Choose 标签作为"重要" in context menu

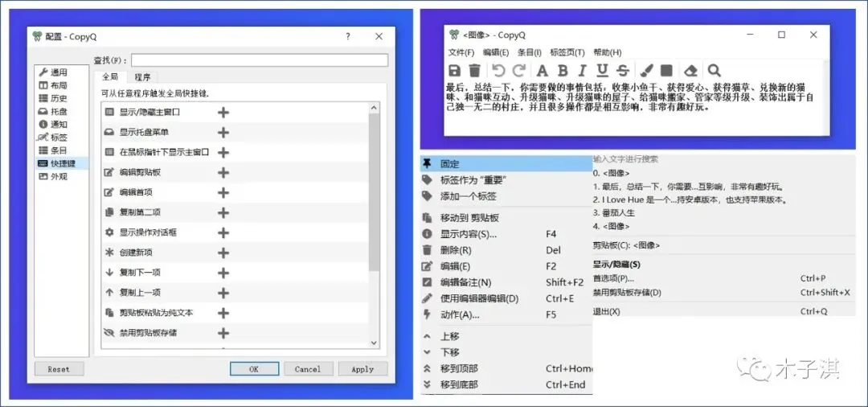click(x=506, y=180)
